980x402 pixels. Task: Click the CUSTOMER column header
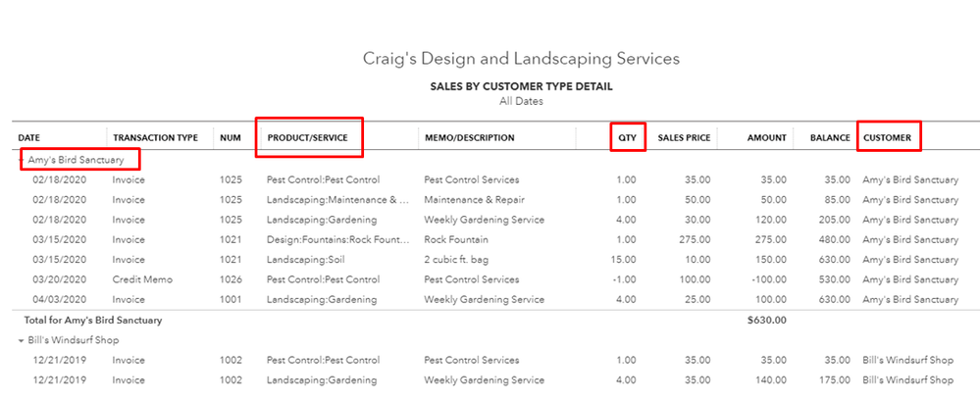coord(887,138)
